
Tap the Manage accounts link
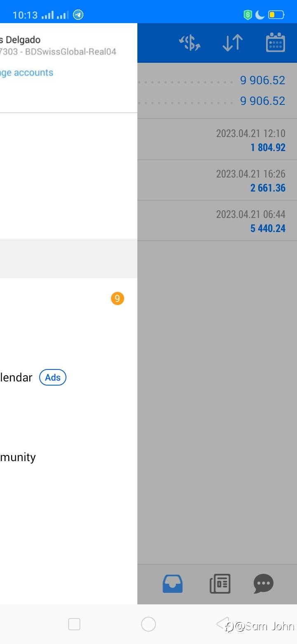[x=26, y=73]
